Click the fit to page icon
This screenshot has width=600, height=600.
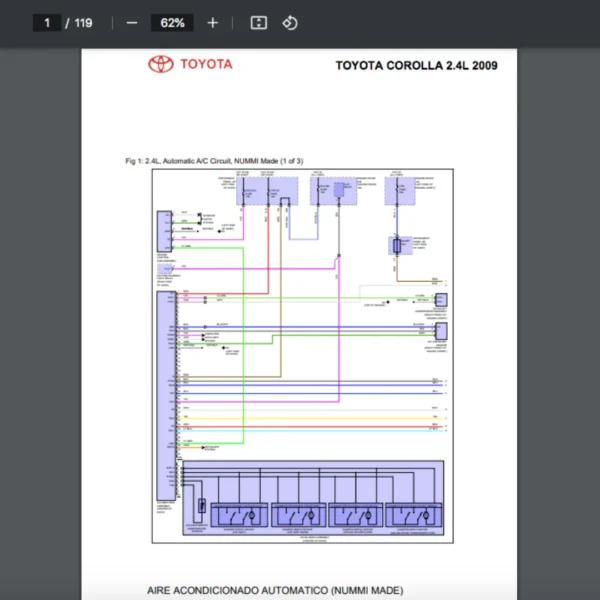pos(257,23)
